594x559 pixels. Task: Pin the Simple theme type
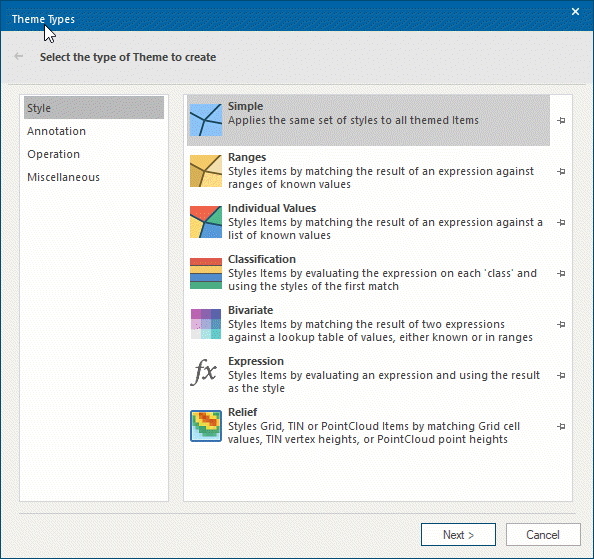click(561, 120)
